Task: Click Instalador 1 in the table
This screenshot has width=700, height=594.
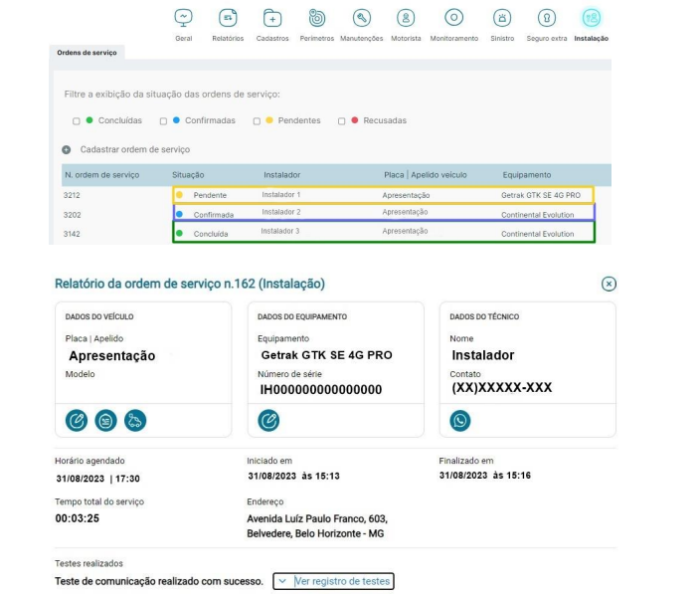Action: tap(280, 195)
